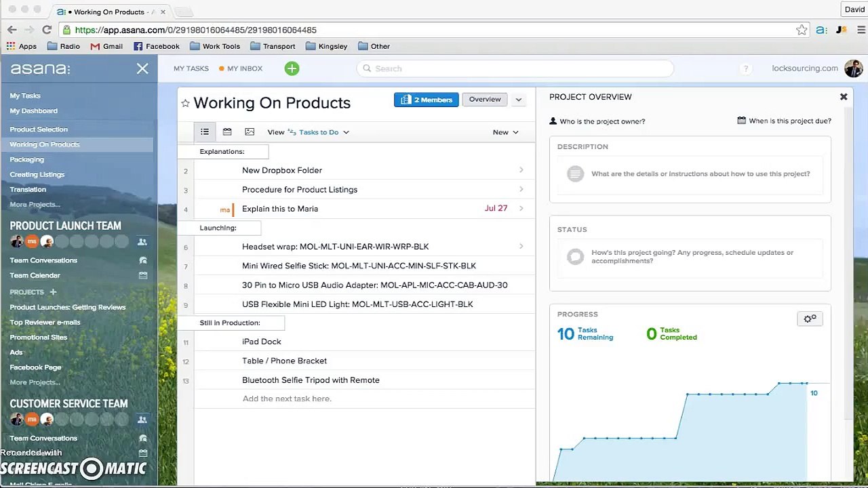Expand details of Procedure for Product Listings

click(x=521, y=189)
